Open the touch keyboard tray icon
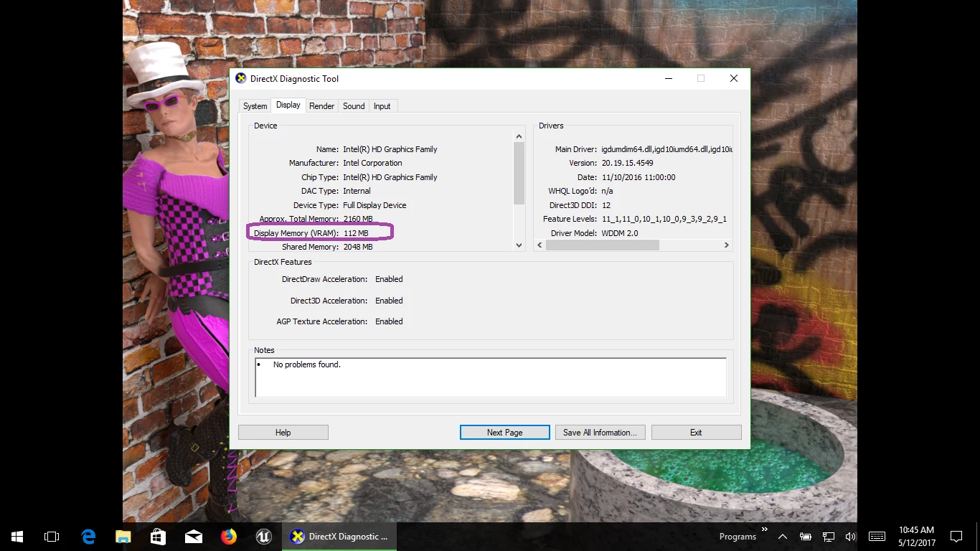Image resolution: width=980 pixels, height=551 pixels. [877, 537]
